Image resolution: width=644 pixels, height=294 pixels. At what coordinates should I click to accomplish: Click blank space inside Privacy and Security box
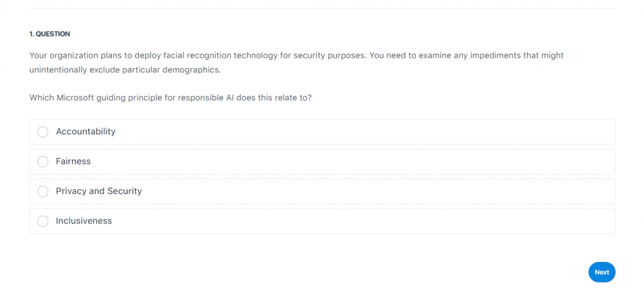pyautogui.click(x=377, y=191)
